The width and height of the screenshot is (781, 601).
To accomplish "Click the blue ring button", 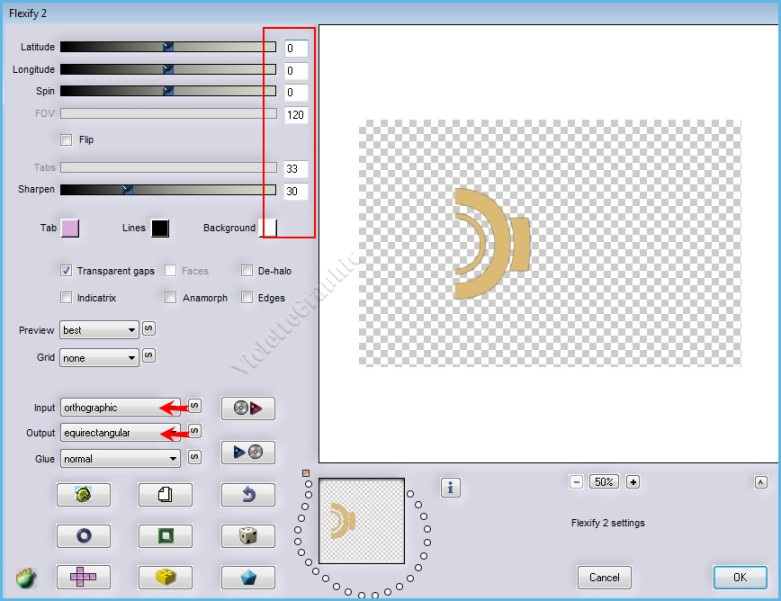I will (84, 536).
